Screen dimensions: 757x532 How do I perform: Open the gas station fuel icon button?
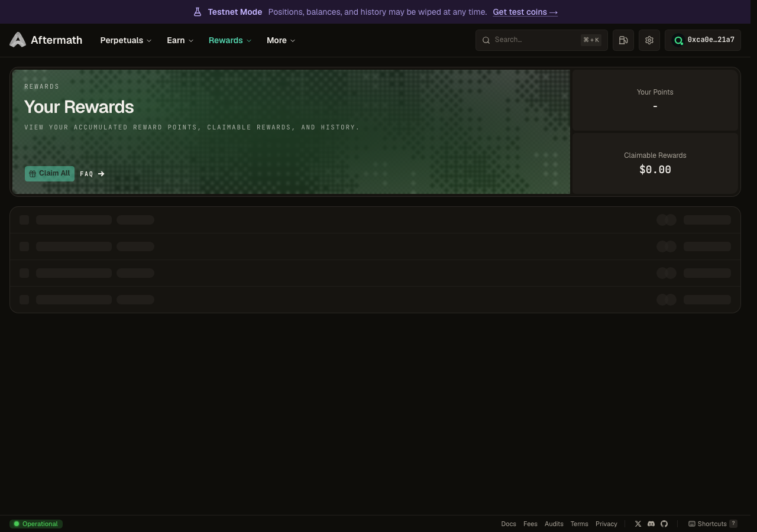[623, 40]
